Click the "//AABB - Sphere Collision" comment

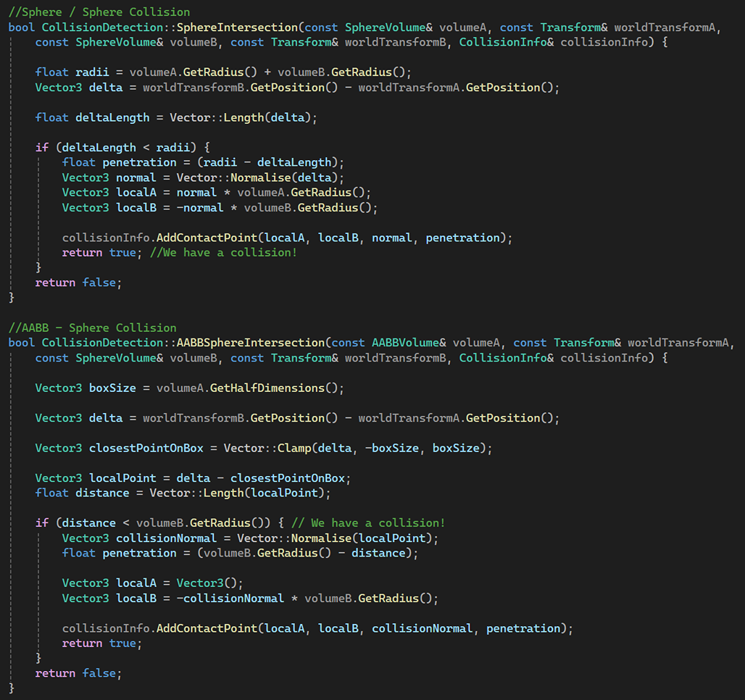coord(92,328)
